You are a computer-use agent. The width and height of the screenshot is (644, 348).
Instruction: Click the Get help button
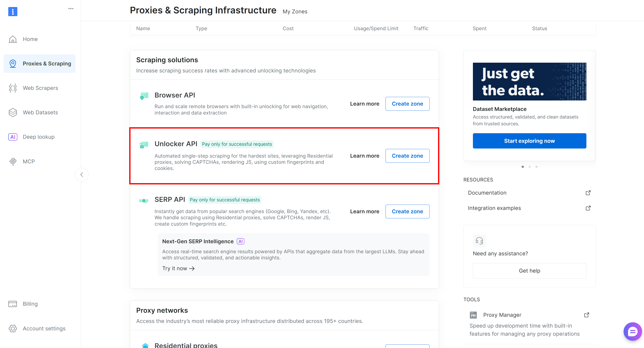tap(529, 270)
